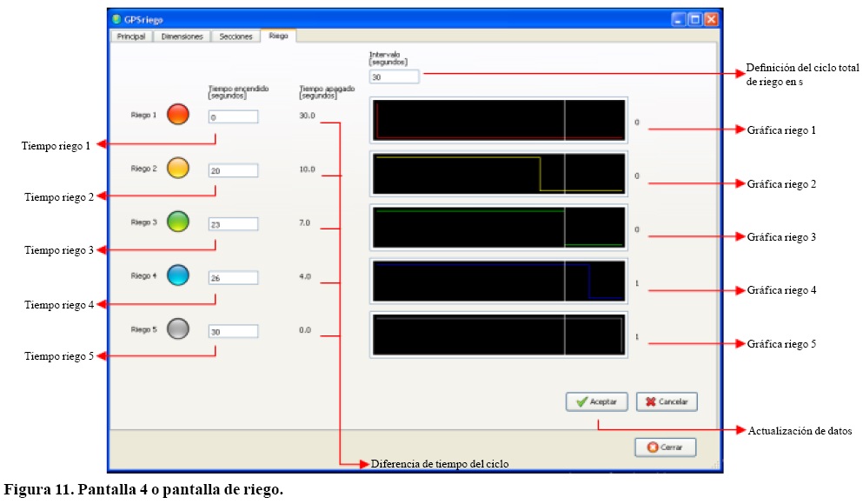Click the Riego 2 tiempo encendido field

pos(233,171)
